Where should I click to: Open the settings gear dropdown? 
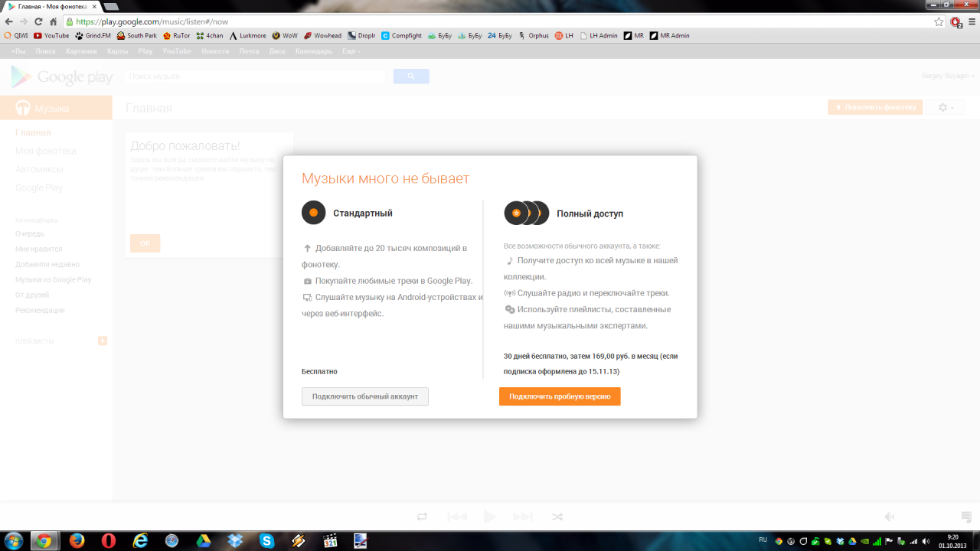click(x=946, y=108)
